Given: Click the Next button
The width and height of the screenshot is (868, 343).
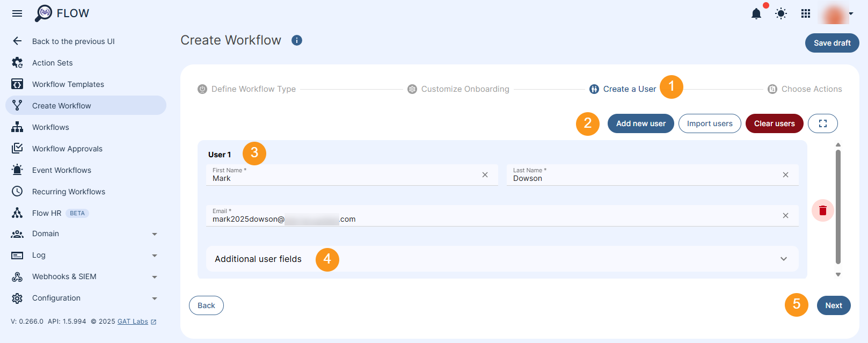Looking at the screenshot, I should (834, 305).
